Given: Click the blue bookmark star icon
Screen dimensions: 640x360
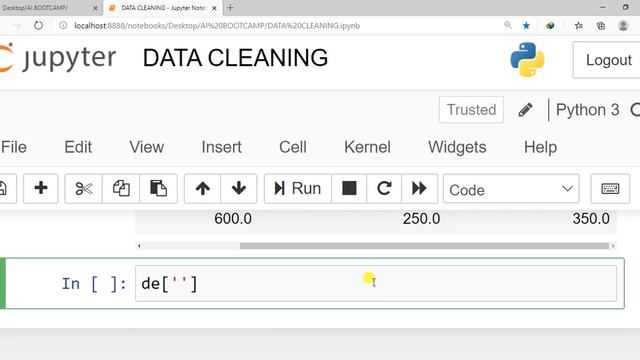Looking at the screenshot, I should click(526, 26).
